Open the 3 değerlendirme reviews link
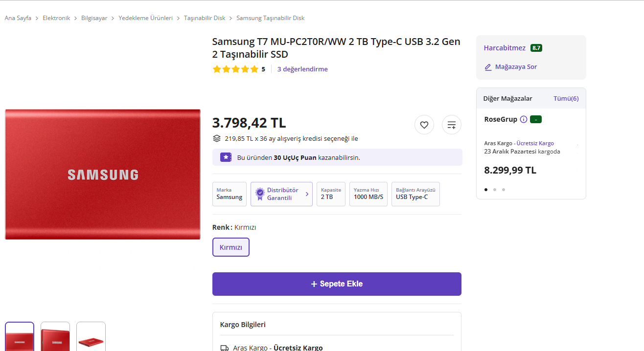 (302, 69)
